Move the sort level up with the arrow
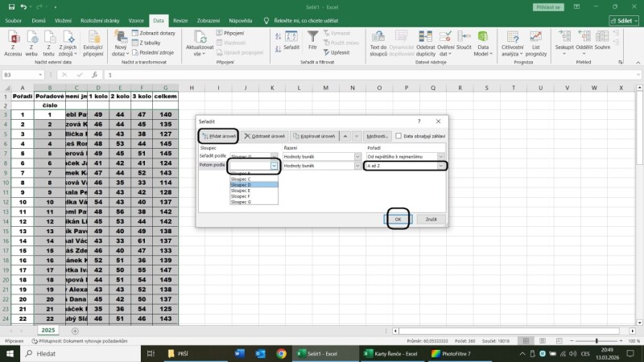Screen dimensions: 644x362 pyautogui.click(x=345, y=136)
